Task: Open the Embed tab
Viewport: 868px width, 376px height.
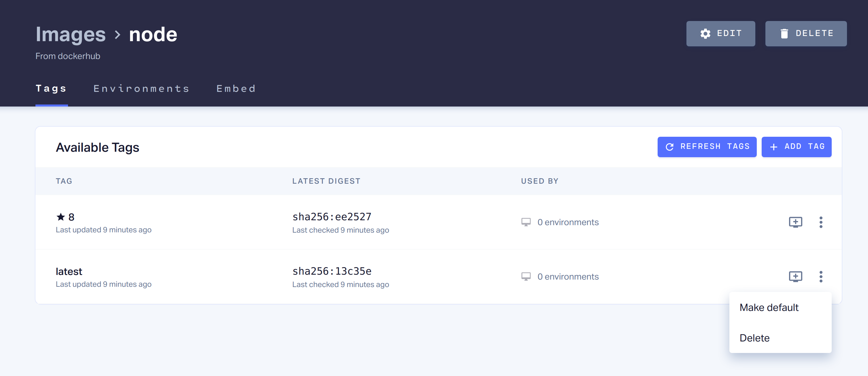Action: (x=236, y=89)
